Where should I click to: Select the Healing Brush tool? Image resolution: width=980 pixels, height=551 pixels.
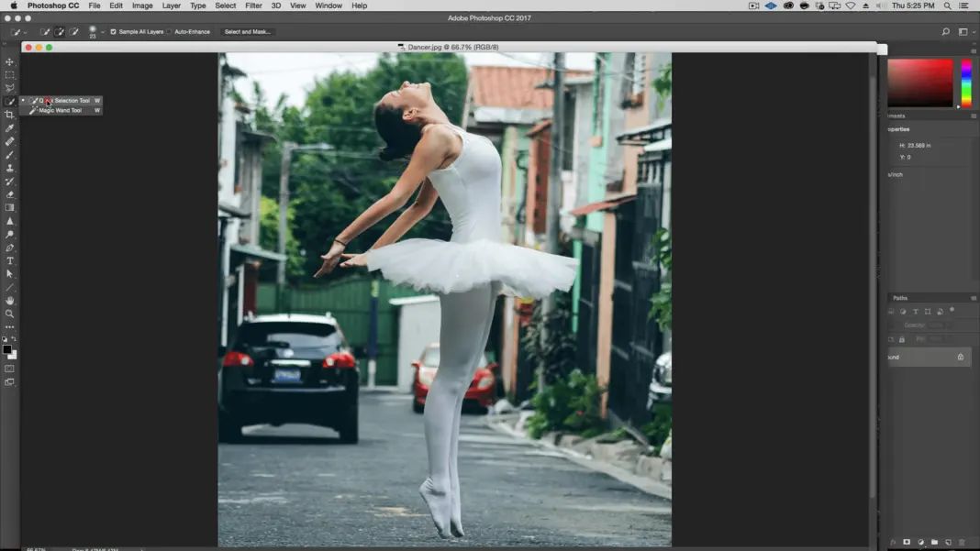click(x=9, y=142)
